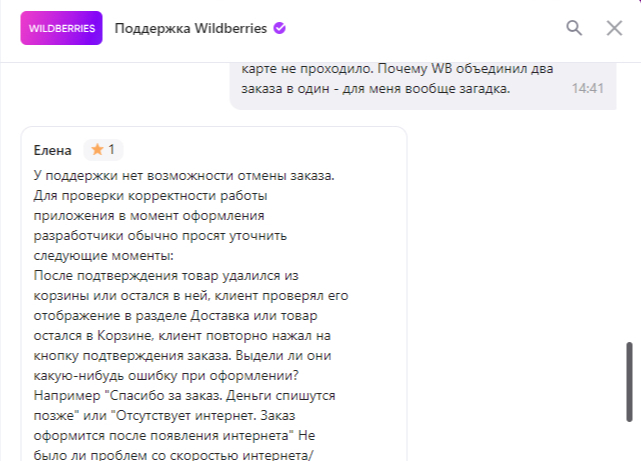Close the Wildberries support chat
The image size is (641, 461).
click(614, 28)
